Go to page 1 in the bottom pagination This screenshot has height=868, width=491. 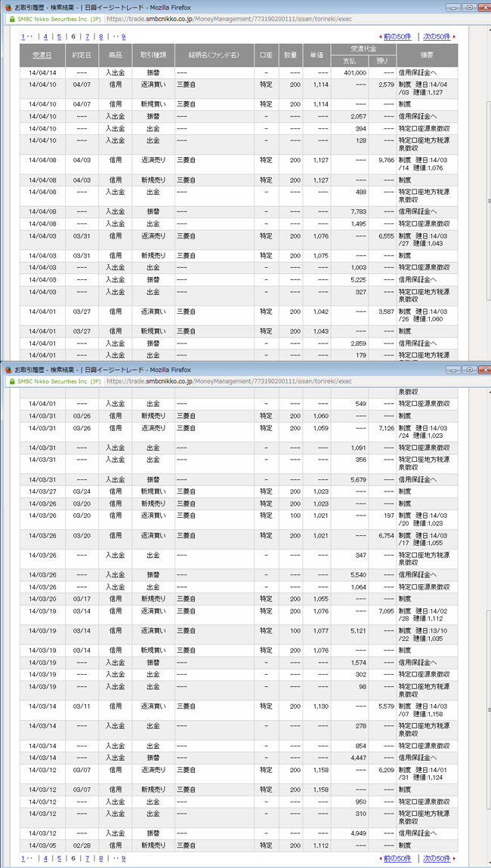(x=23, y=858)
